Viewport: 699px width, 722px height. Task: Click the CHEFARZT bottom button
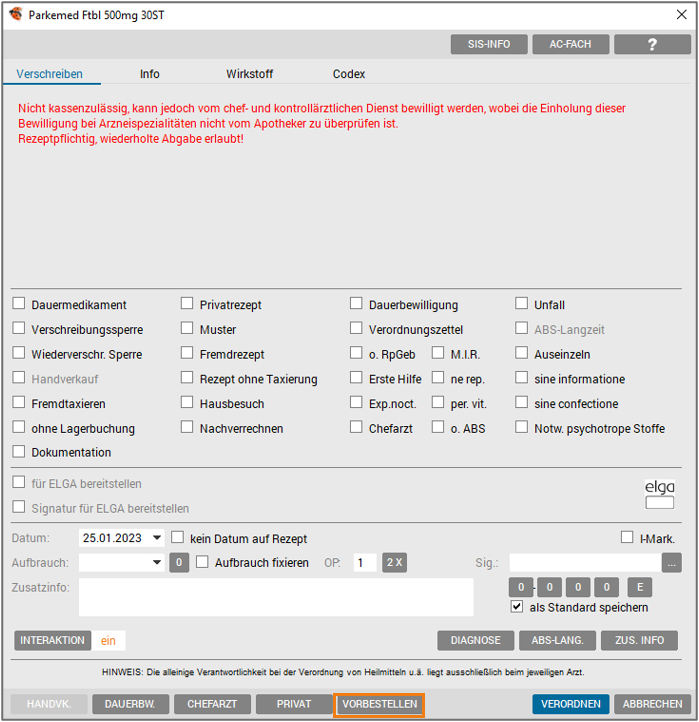(x=212, y=704)
